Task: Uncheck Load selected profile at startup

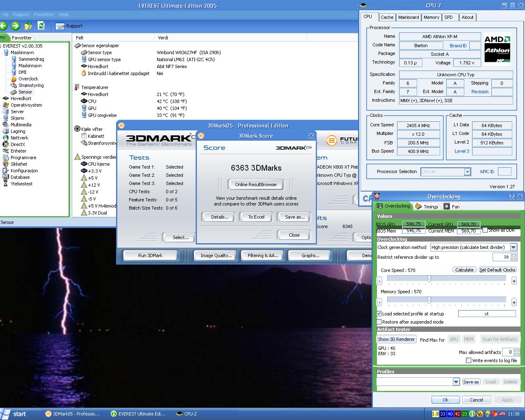Action: tap(379, 313)
